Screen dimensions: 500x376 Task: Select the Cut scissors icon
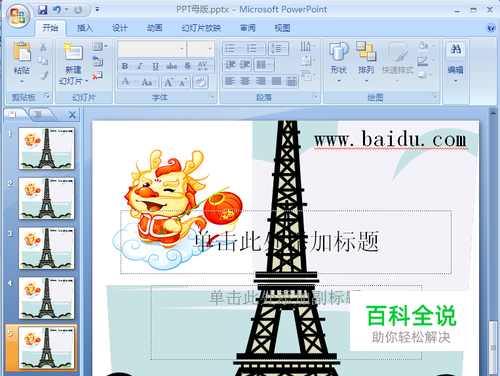point(43,47)
